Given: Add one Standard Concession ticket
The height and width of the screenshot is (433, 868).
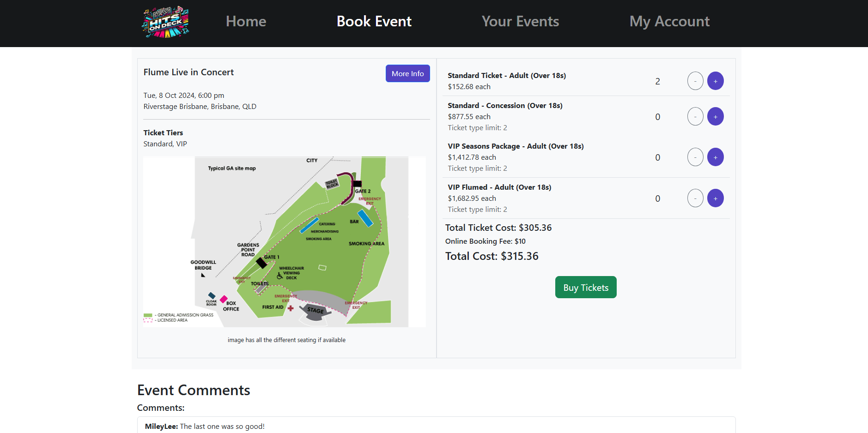Looking at the screenshot, I should click(715, 117).
